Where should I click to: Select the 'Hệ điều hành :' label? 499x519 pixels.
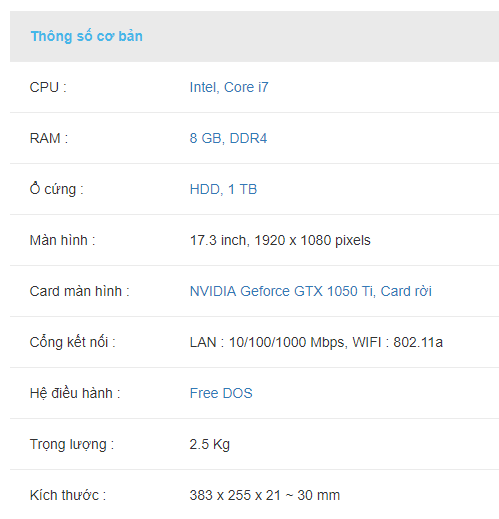click(x=75, y=393)
